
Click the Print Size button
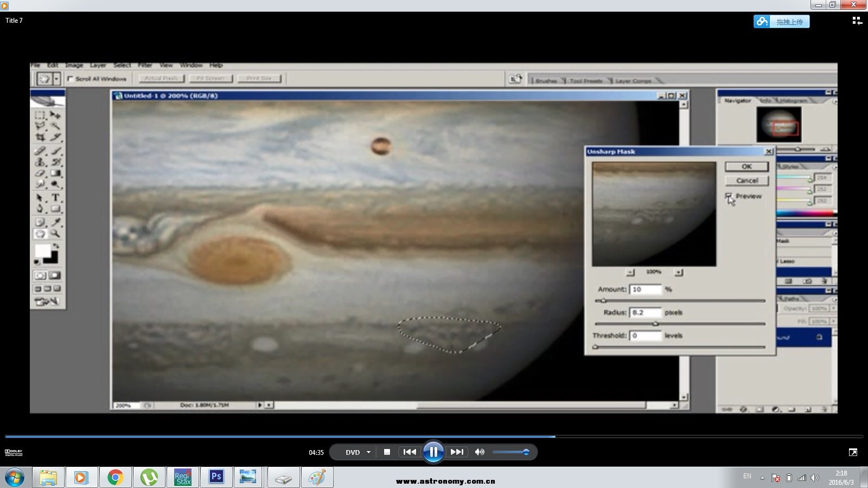tap(259, 79)
